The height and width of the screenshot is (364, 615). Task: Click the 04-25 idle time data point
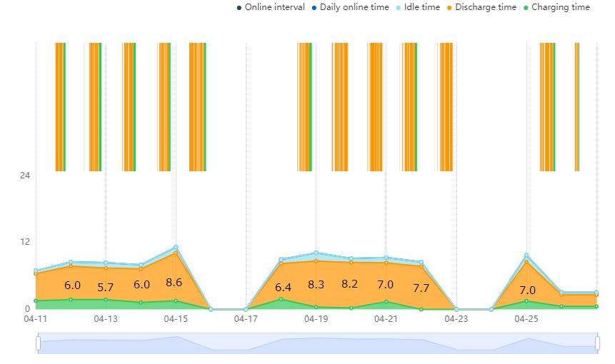tap(526, 255)
